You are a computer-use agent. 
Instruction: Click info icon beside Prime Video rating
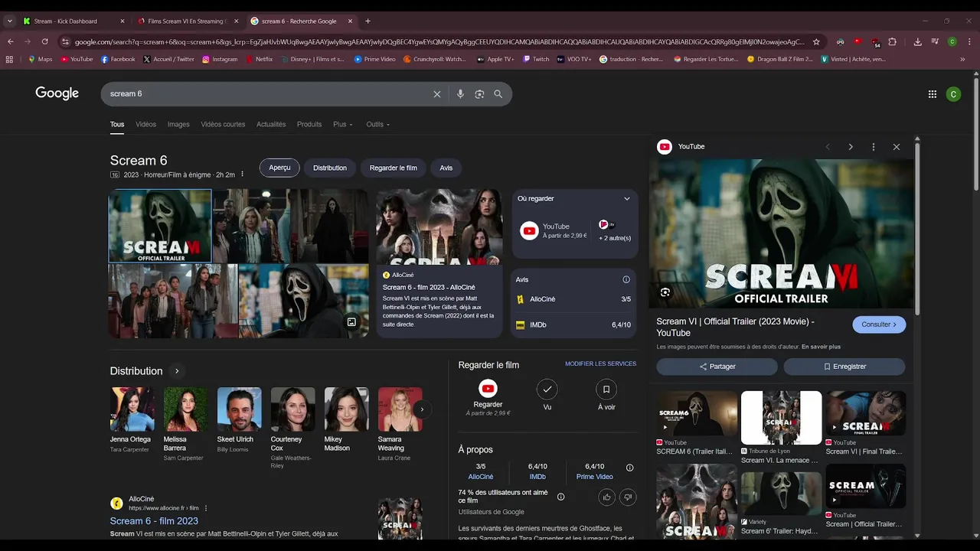point(629,468)
